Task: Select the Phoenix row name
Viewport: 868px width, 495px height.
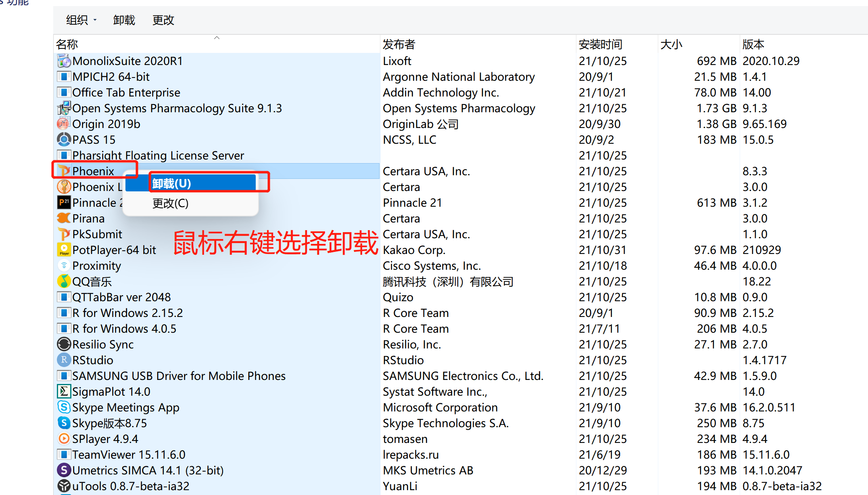Action: click(93, 171)
